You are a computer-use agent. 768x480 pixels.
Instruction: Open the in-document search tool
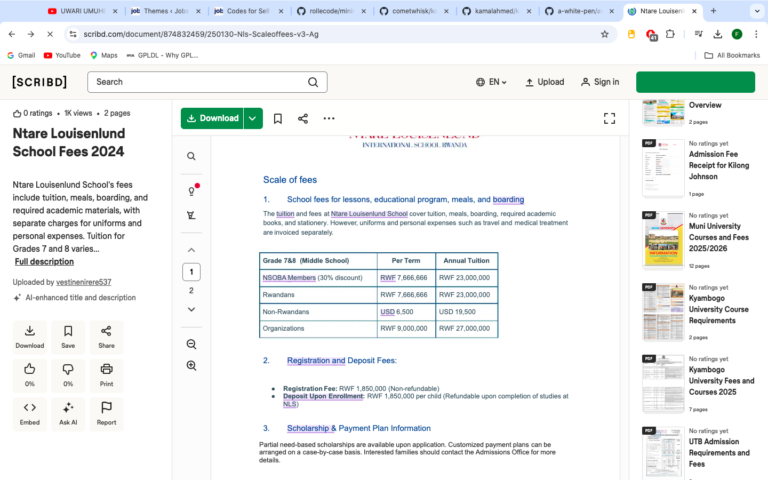click(192, 156)
